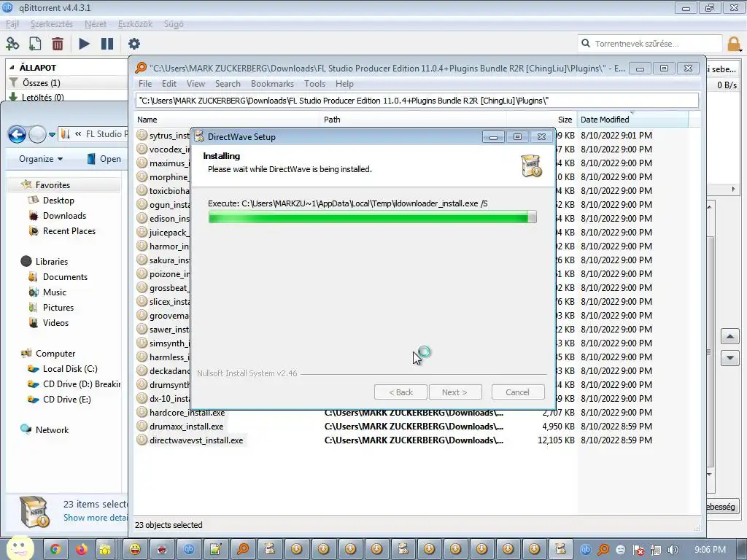Click Cancel in DirectWave Setup

517,392
